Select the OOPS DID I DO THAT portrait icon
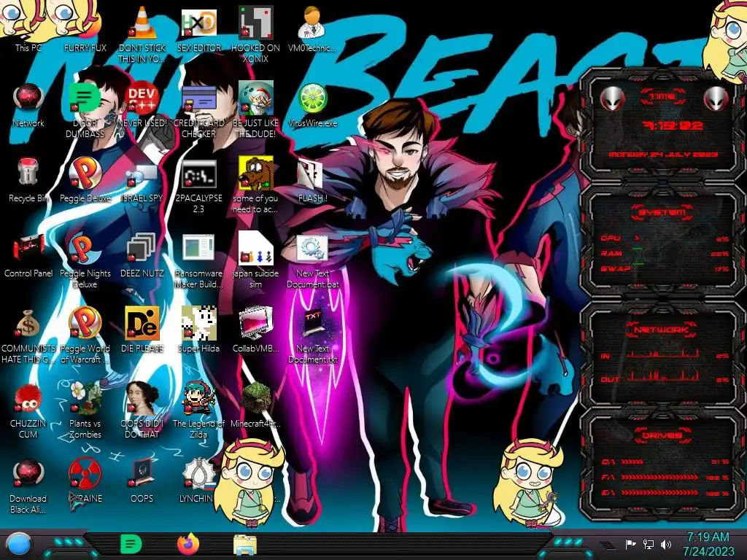The image size is (747, 560). (x=142, y=411)
